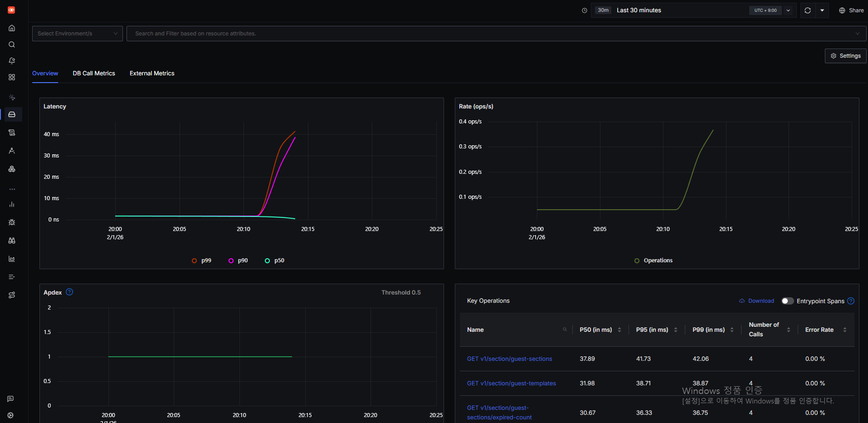The height and width of the screenshot is (423, 868).
Task: Toggle the Entrypoint Spans switch
Action: tap(787, 301)
